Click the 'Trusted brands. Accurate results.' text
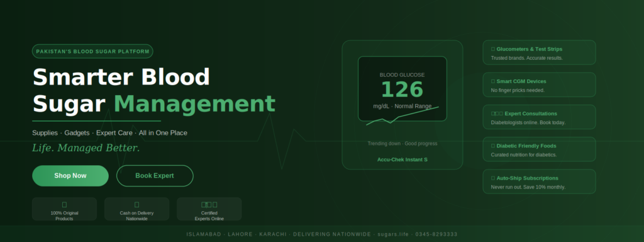This screenshot has width=644, height=242. click(x=526, y=58)
